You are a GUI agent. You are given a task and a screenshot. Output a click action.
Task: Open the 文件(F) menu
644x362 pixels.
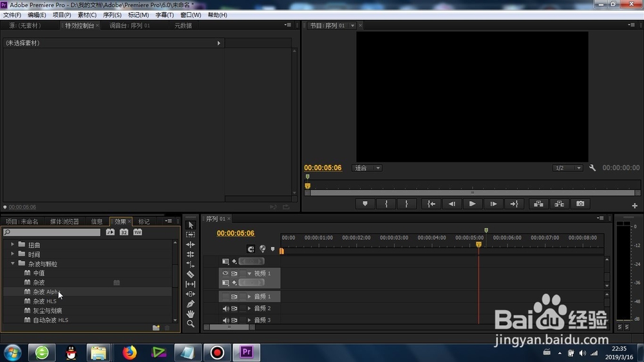12,15
